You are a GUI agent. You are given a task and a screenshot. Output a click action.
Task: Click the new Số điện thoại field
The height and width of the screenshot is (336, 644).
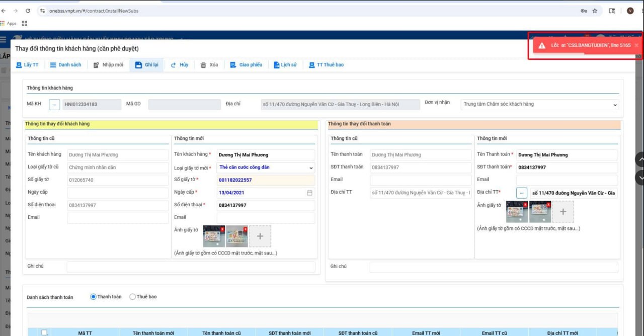[x=266, y=205]
